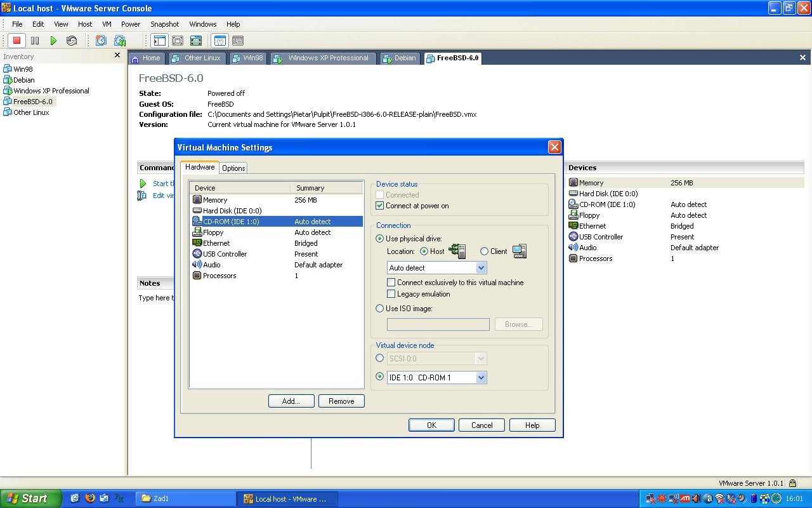Select FreeBSD-6.0 in the Inventory list
This screenshot has width=812, height=508.
[29, 102]
